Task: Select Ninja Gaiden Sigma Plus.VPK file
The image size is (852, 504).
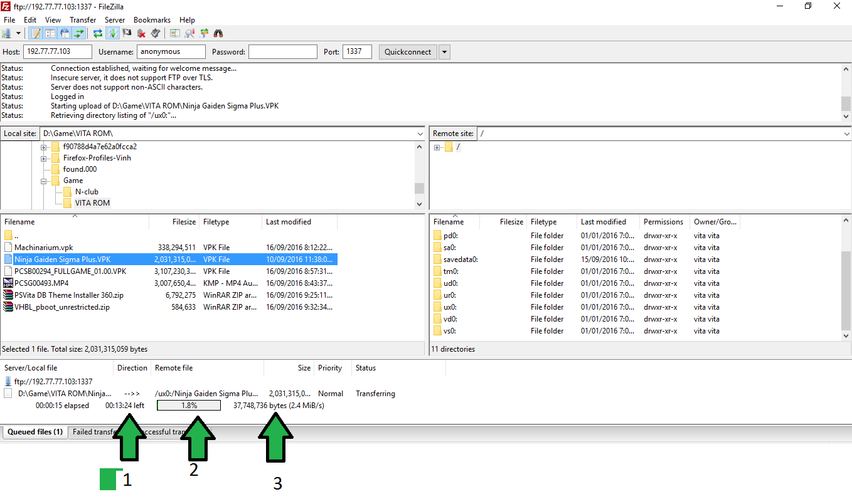Action: tap(169, 260)
